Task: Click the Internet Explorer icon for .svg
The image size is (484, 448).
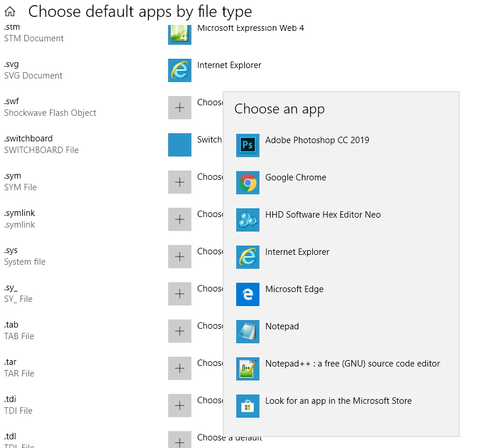Action: click(x=180, y=70)
